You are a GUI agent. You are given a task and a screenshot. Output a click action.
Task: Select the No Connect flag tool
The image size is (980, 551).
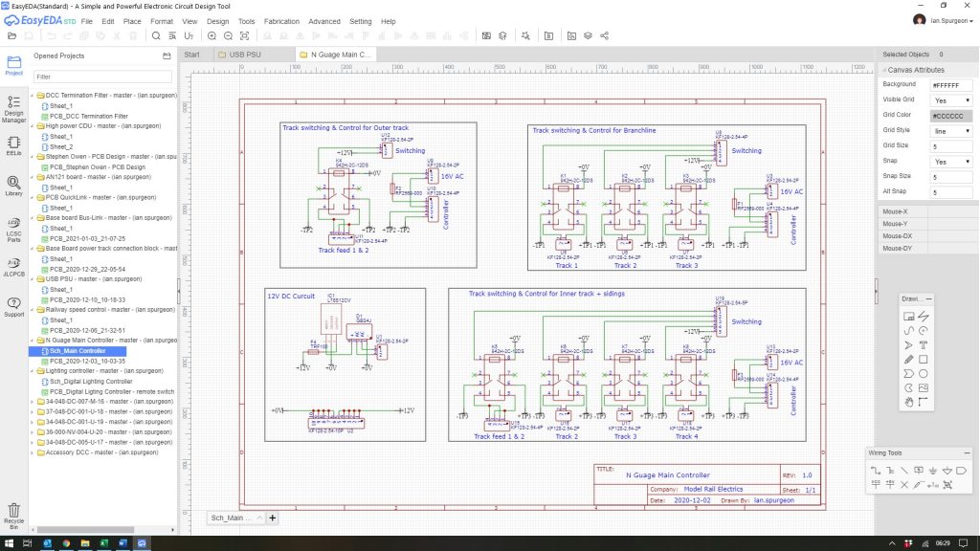point(903,485)
